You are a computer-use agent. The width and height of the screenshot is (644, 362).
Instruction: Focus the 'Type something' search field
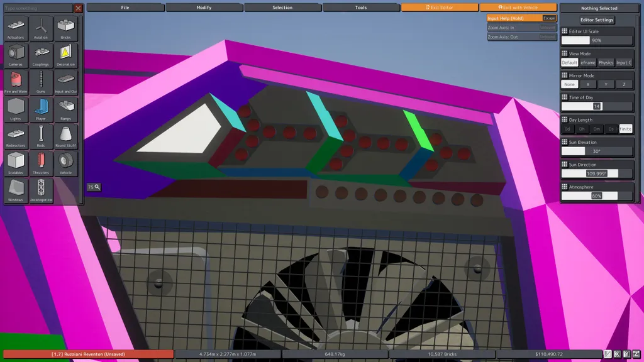(x=38, y=8)
